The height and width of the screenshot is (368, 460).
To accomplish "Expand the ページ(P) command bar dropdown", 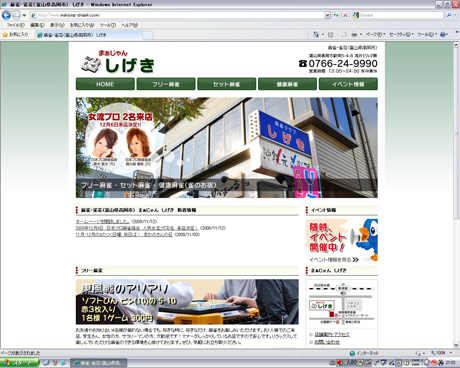I will 375,34.
